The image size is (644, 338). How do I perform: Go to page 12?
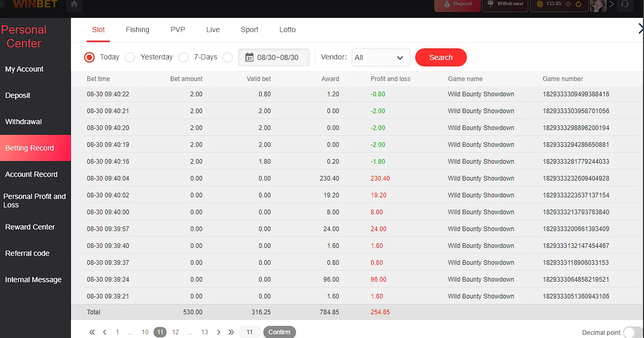pyautogui.click(x=176, y=332)
